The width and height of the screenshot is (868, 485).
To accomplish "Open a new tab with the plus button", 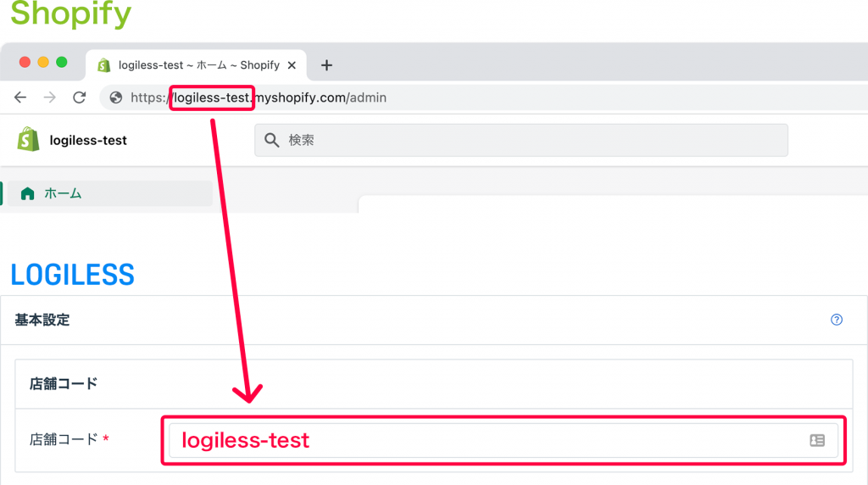I will pyautogui.click(x=326, y=65).
